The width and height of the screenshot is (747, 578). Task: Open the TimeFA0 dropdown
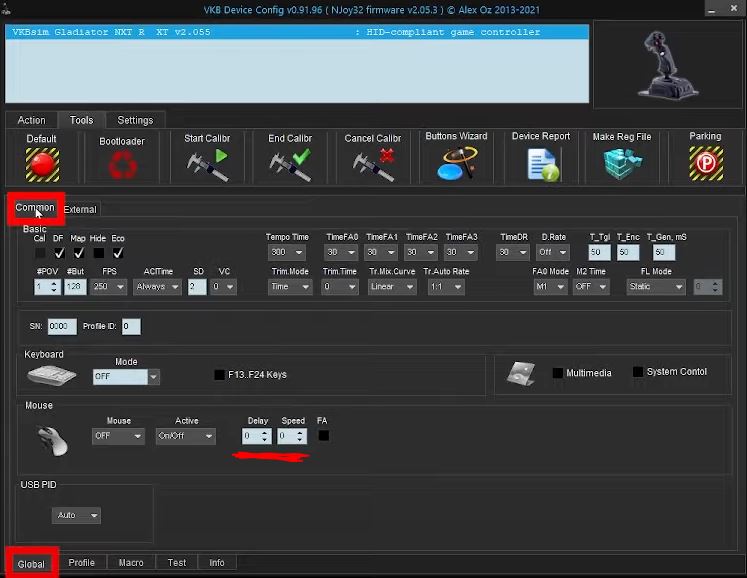coord(341,252)
